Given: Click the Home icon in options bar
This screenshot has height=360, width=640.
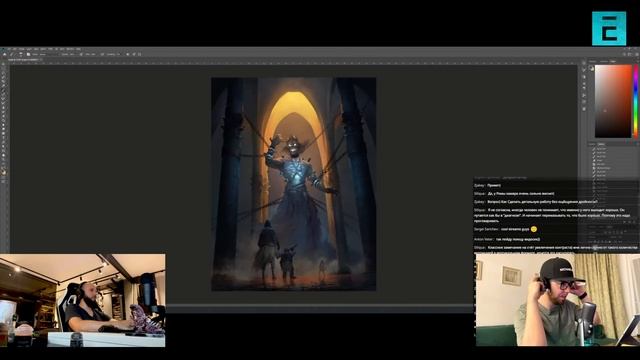Looking at the screenshot, I should 4,54.
